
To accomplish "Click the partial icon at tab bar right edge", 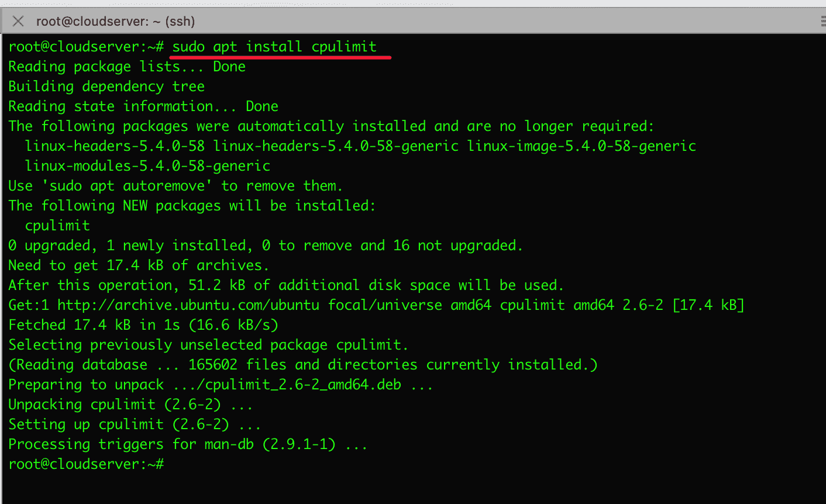I will [x=822, y=22].
